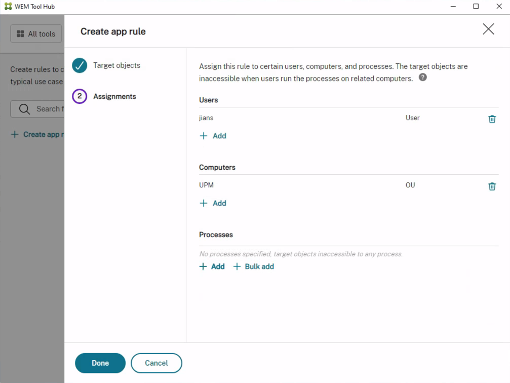Focus the background Search field
Screen dimensions: 510x383
tap(37, 109)
